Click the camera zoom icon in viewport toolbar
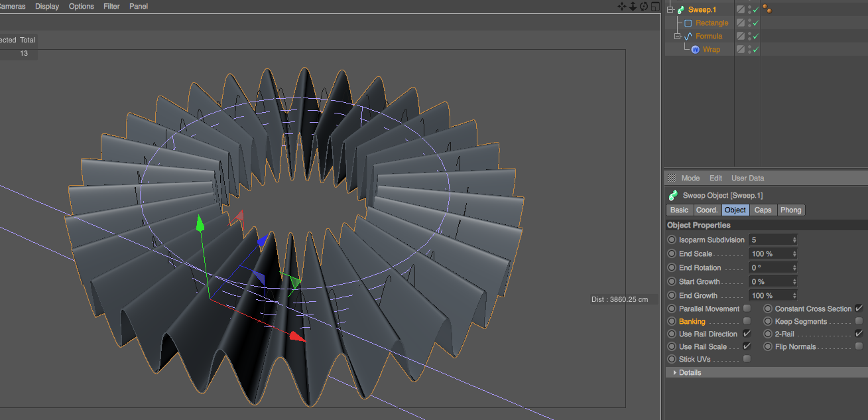 pyautogui.click(x=633, y=6)
